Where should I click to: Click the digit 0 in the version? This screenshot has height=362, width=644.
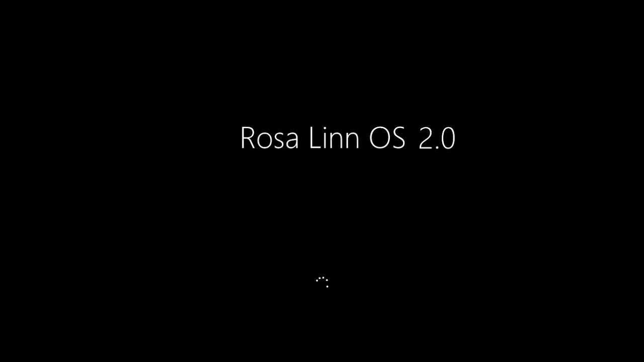pos(448,139)
